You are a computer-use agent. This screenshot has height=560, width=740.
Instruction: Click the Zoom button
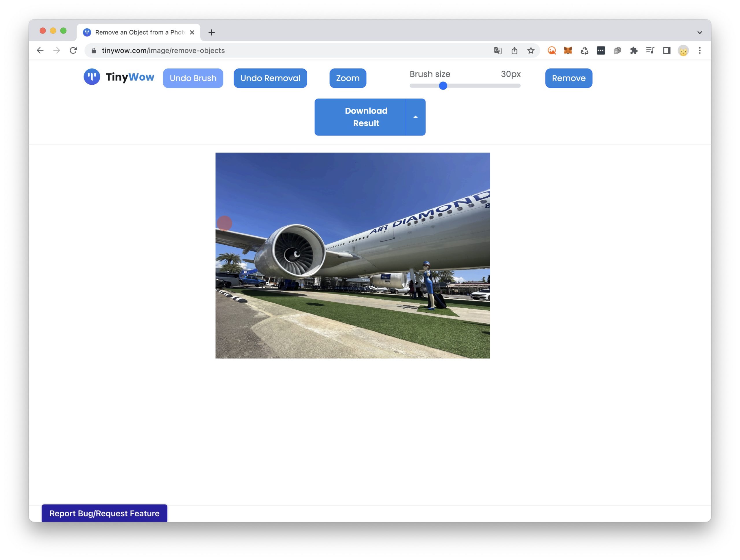coord(347,78)
